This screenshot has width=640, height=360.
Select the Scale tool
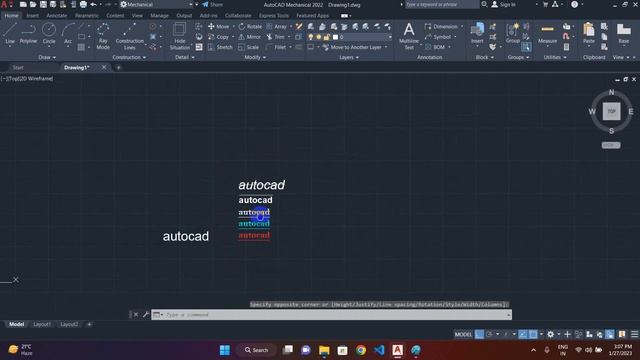[249, 47]
